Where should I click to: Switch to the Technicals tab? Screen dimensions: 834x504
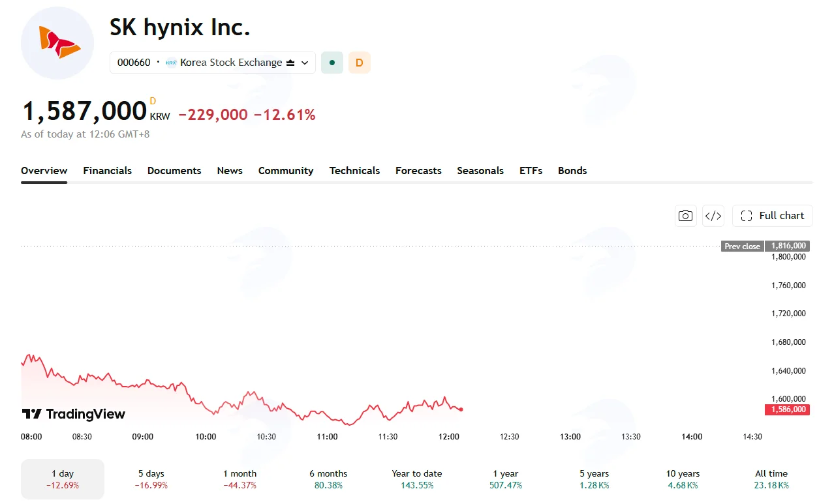click(x=354, y=170)
